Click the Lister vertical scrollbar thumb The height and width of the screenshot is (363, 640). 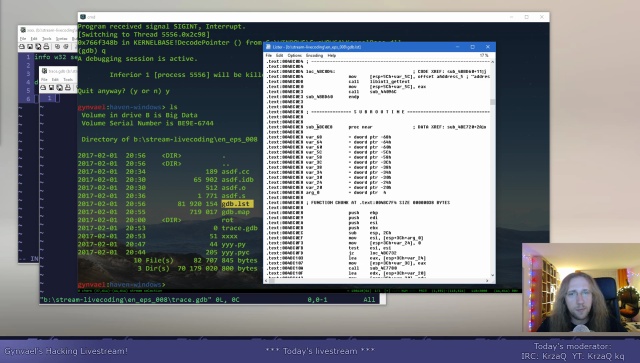[492, 102]
